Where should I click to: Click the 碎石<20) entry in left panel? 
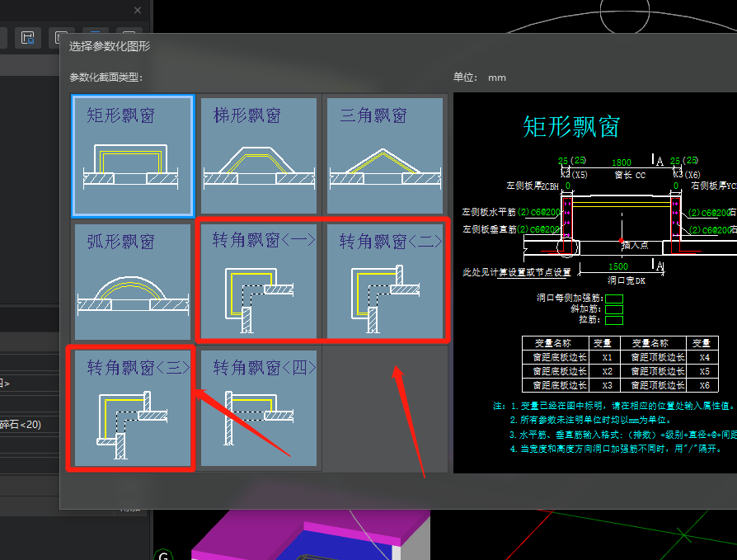pos(21,425)
